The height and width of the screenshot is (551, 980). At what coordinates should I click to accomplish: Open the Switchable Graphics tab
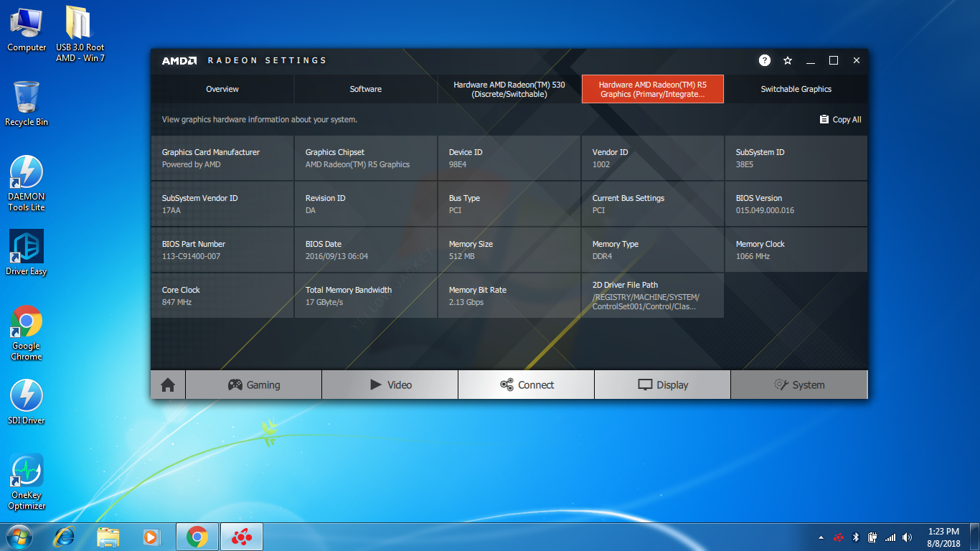point(796,89)
